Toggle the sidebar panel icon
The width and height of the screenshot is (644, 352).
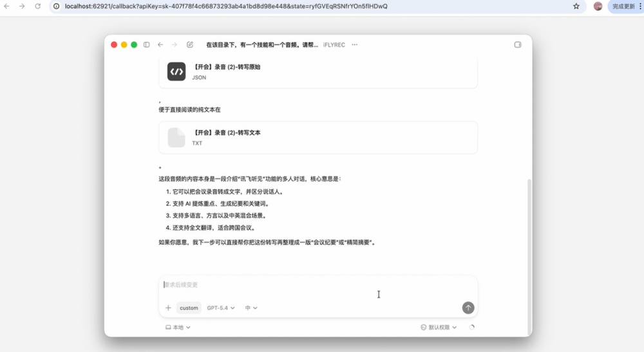tap(147, 44)
